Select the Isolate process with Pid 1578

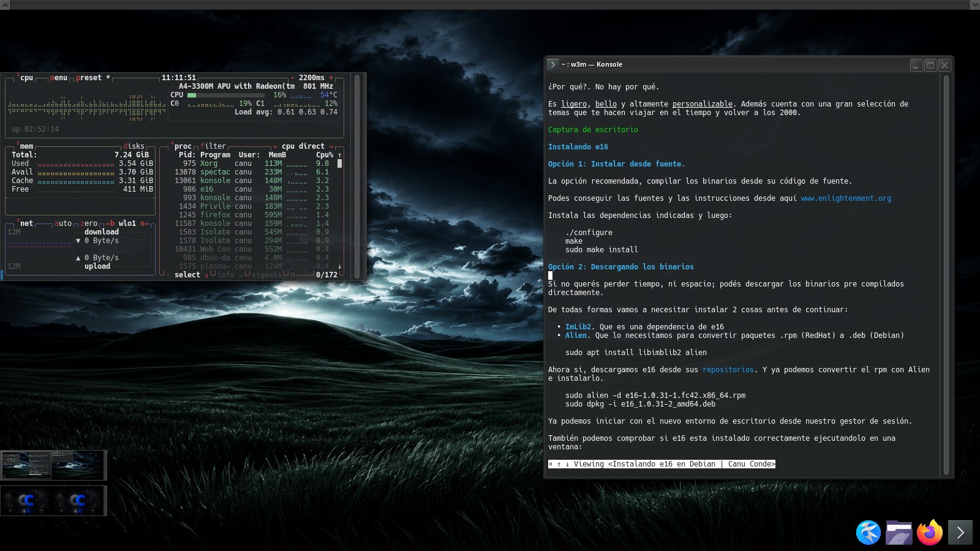(x=252, y=241)
